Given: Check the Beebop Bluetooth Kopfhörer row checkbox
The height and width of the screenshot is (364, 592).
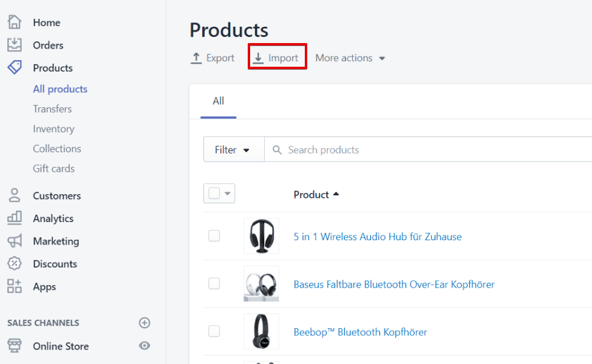Looking at the screenshot, I should pyautogui.click(x=214, y=331).
